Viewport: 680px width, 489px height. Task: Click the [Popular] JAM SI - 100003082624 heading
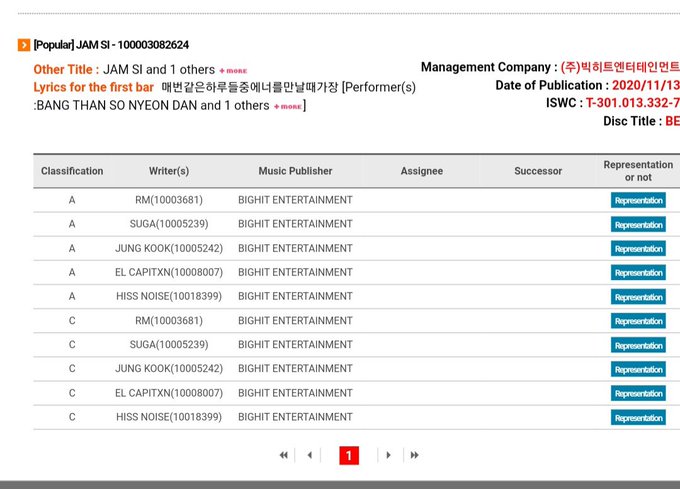(x=111, y=45)
